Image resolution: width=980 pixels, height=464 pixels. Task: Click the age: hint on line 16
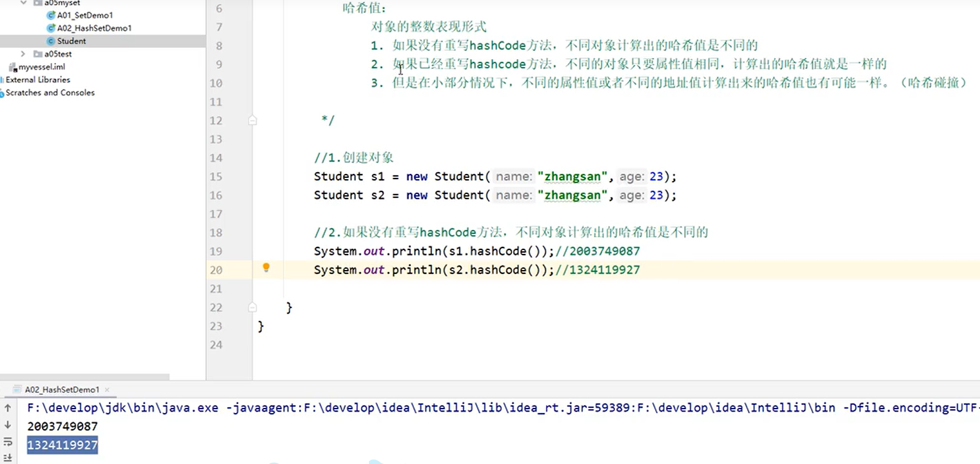click(631, 195)
